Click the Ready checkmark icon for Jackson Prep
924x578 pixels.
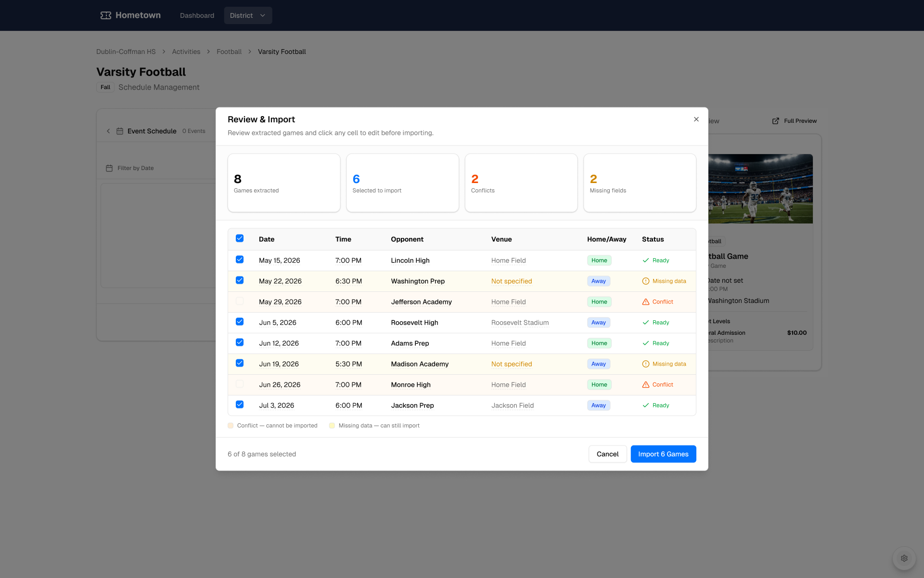646,406
